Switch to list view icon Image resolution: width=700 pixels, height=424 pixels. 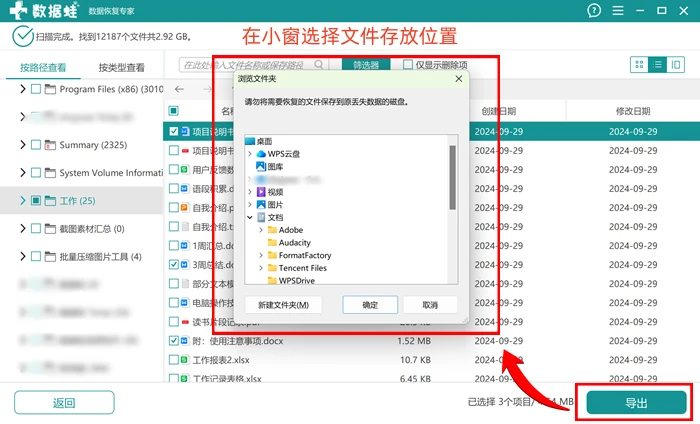click(x=658, y=65)
